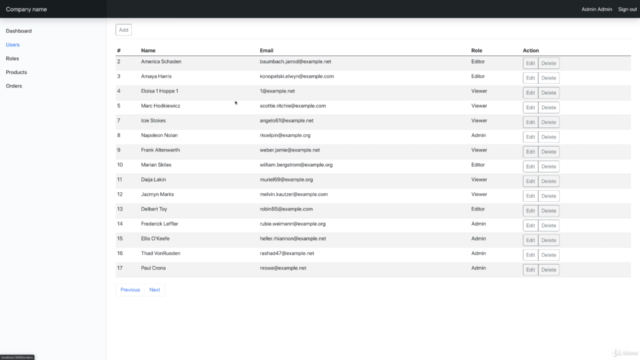Click the name Thad VonRueden
The width and height of the screenshot is (640, 360).
(x=160, y=253)
